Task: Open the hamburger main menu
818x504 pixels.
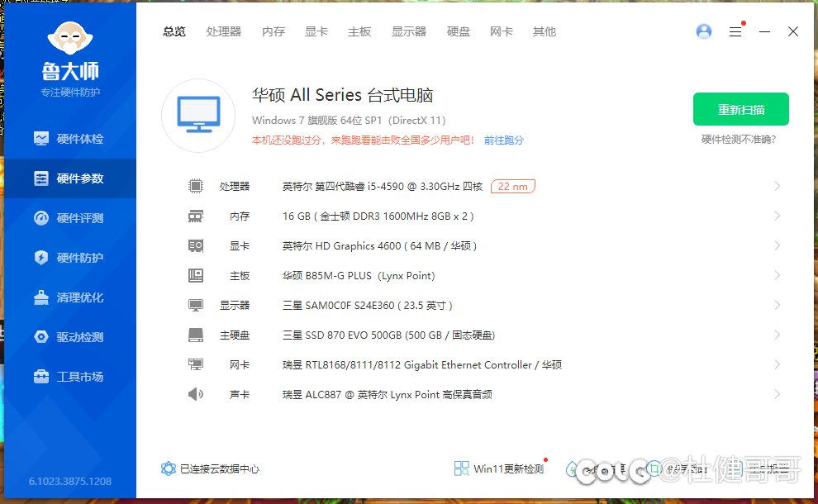Action: click(735, 32)
